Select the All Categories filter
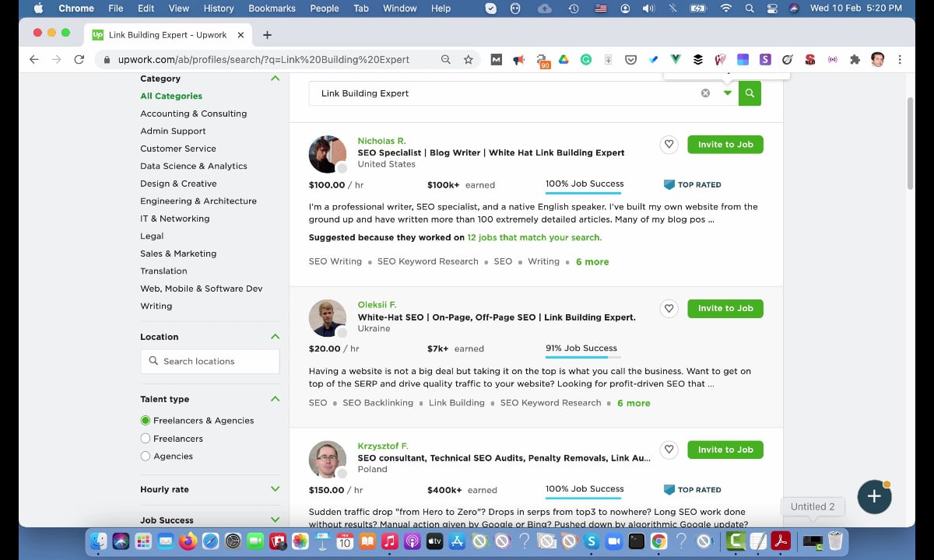The height and width of the screenshot is (560, 934). (171, 96)
